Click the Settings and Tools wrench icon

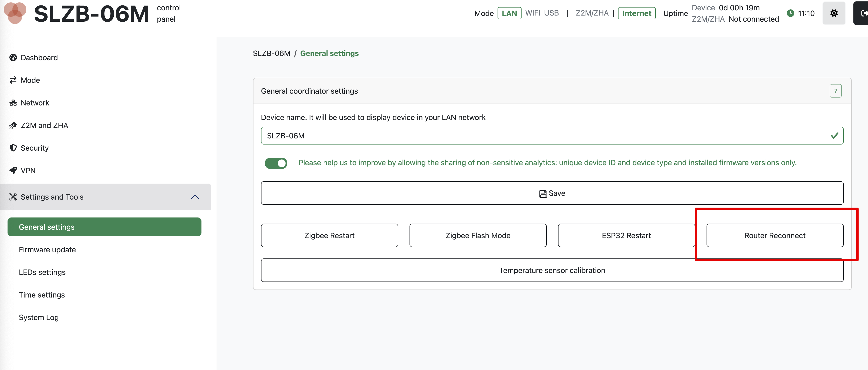click(13, 197)
